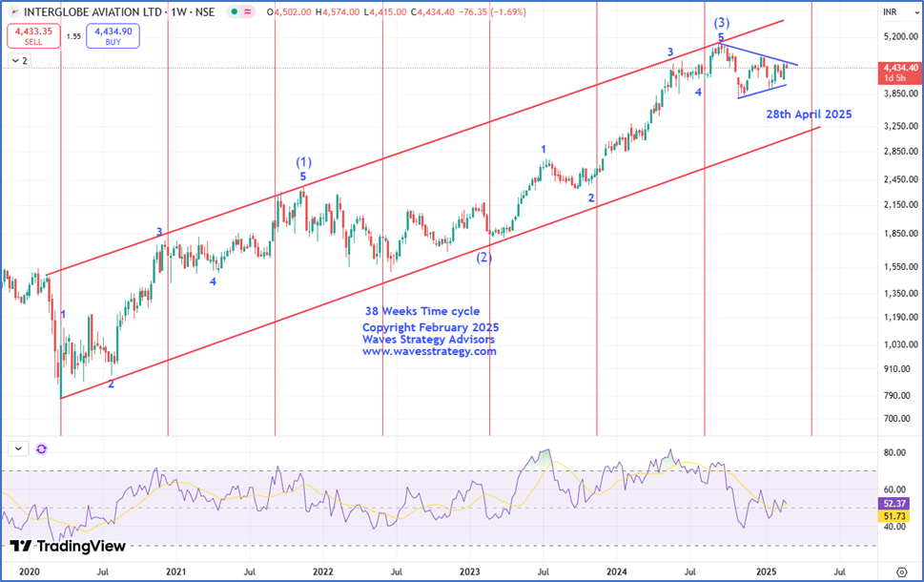Open chart settings with the bottom-right gear icon
This screenshot has width=924, height=582.
pyautogui.click(x=902, y=572)
